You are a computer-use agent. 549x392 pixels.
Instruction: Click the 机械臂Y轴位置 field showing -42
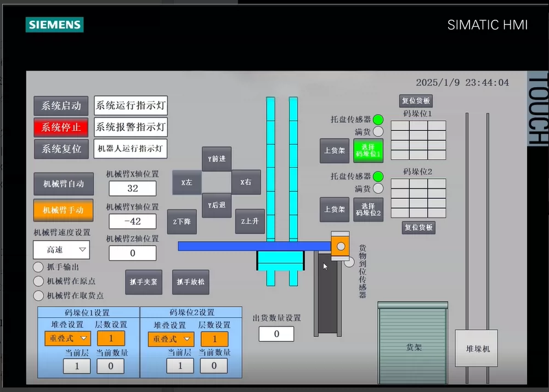pos(133,221)
